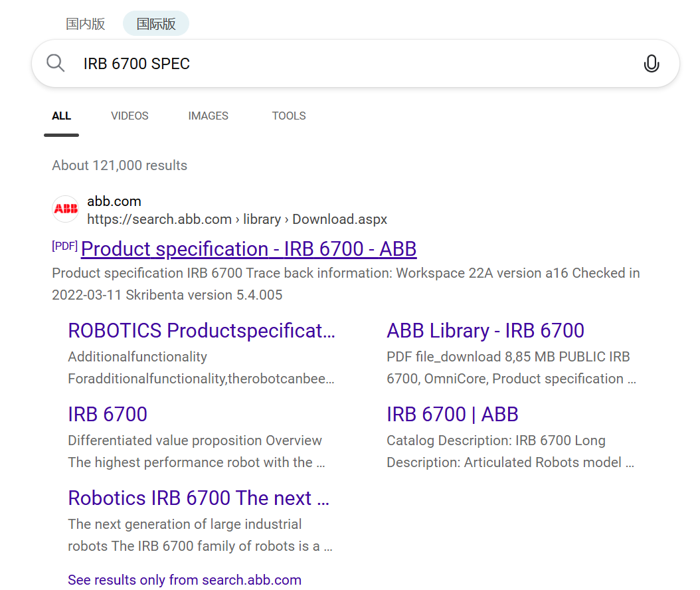
Task: Open the IRB 6700 | ABB link
Action: [452, 415]
